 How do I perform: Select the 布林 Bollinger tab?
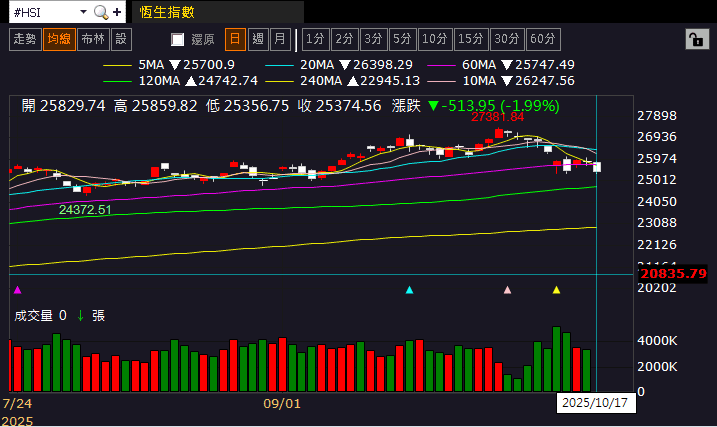tap(92, 39)
